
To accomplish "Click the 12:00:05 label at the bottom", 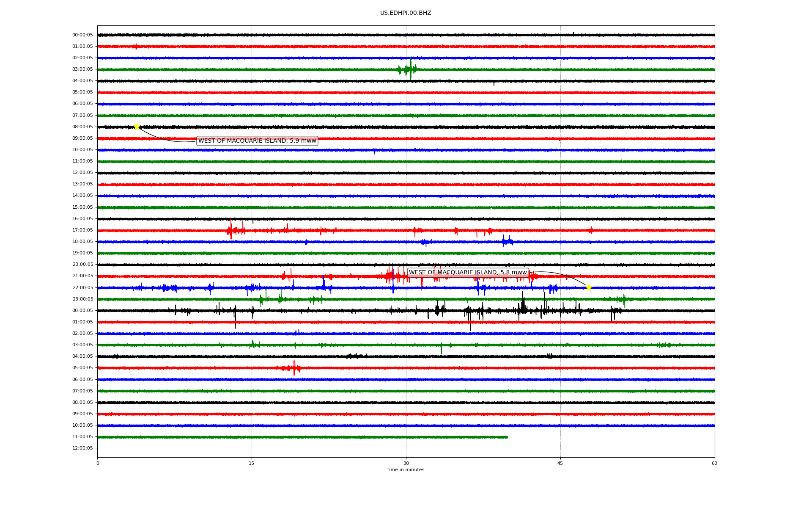I will pos(82,448).
